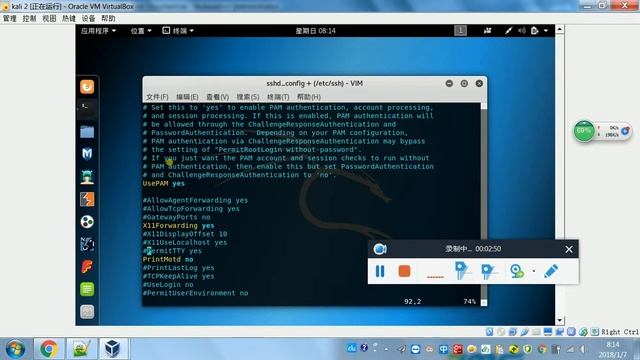Launch Metasploit M icon in the Kali dock
The height and width of the screenshot is (360, 640).
click(x=87, y=153)
